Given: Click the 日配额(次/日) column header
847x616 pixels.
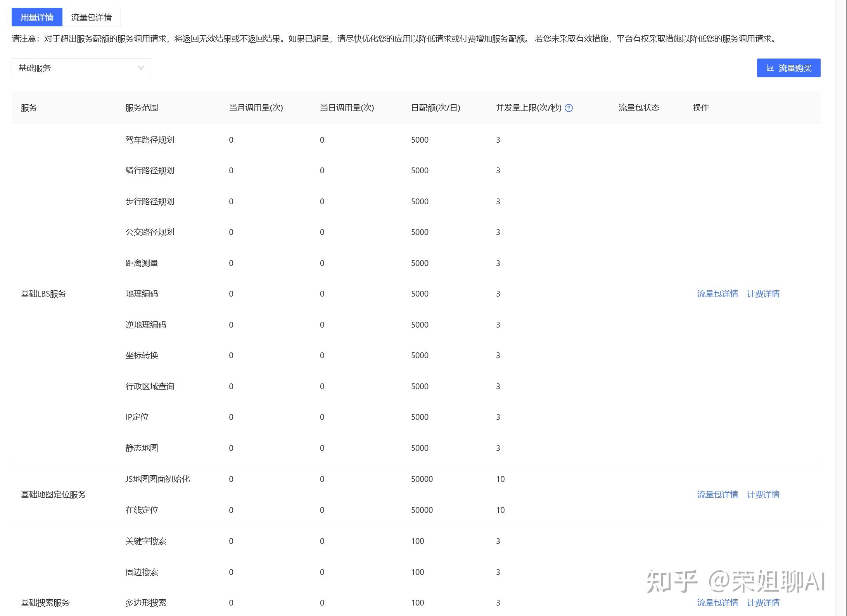Looking at the screenshot, I should coord(435,108).
